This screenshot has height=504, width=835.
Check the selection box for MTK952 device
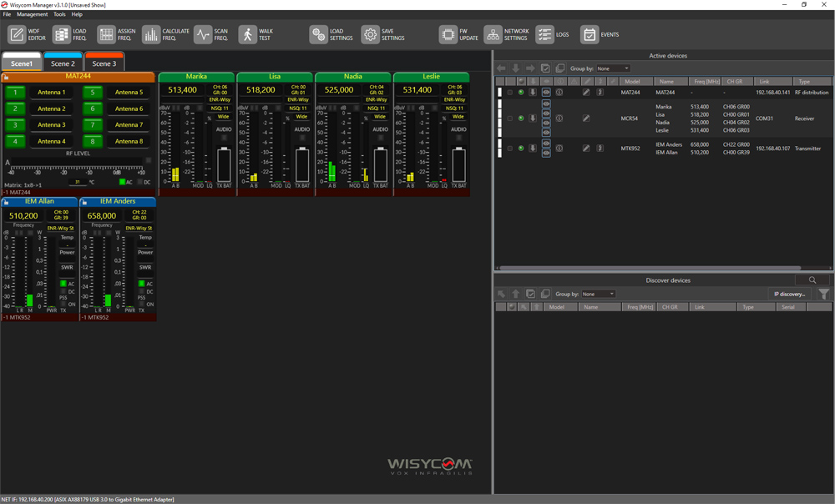[510, 149]
